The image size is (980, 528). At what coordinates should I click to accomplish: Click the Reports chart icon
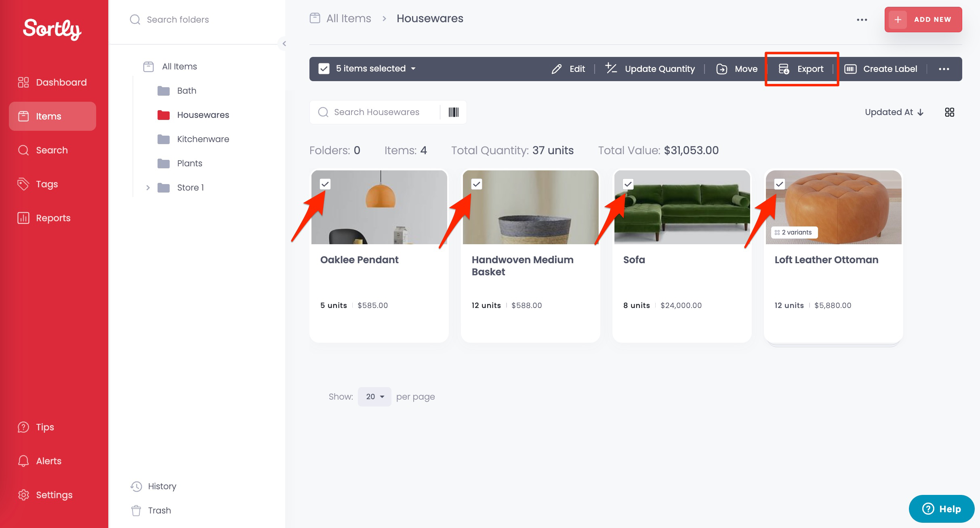click(23, 218)
